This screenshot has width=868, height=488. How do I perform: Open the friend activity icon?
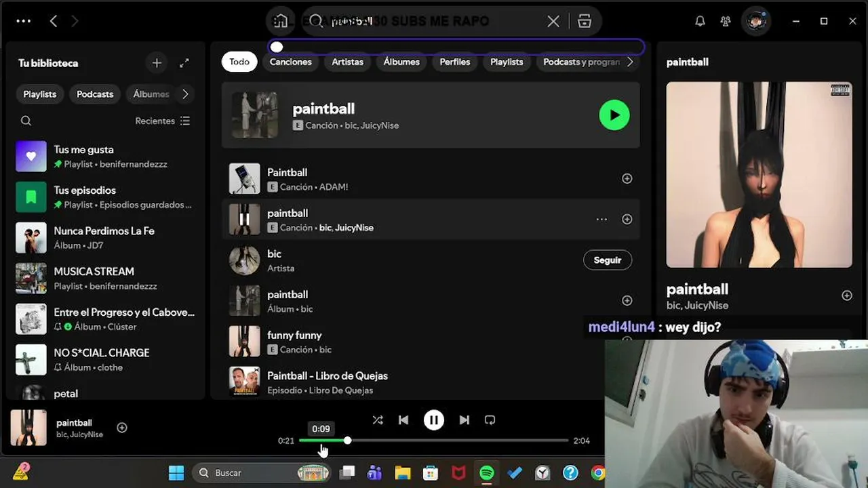point(726,21)
